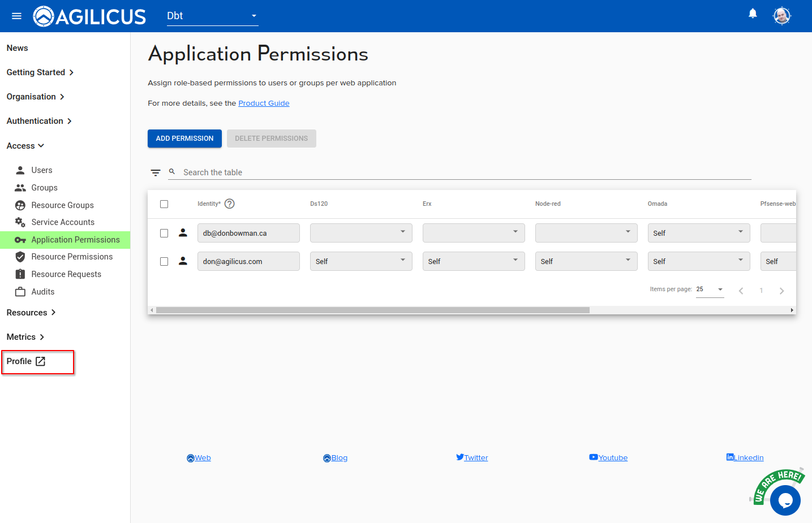Image resolution: width=812 pixels, height=523 pixels.
Task: Click the horizontal table scrollbar
Action: [372, 310]
